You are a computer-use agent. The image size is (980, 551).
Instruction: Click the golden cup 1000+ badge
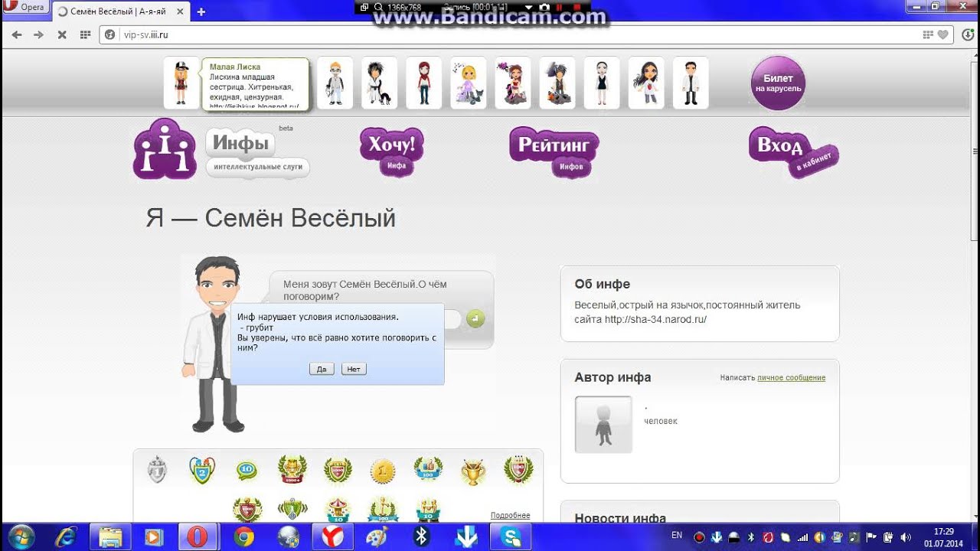292,470
